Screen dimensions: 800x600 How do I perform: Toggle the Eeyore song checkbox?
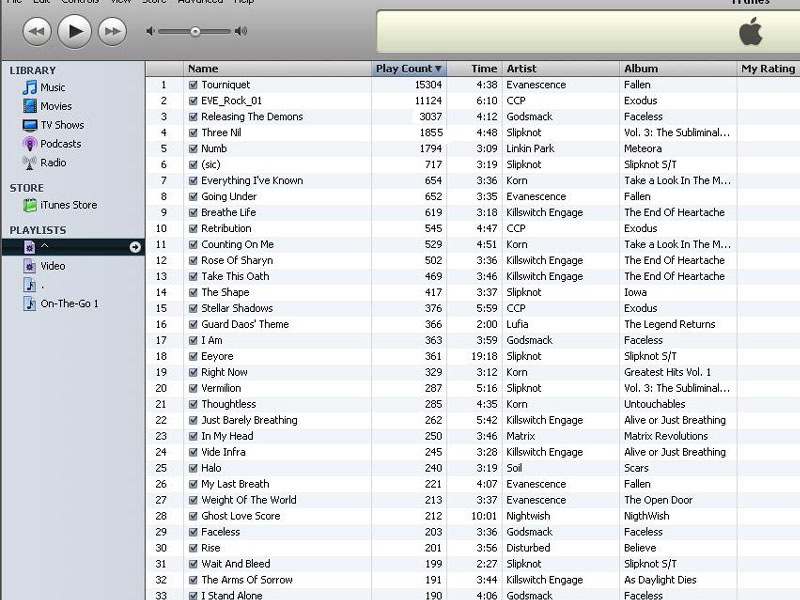point(193,356)
